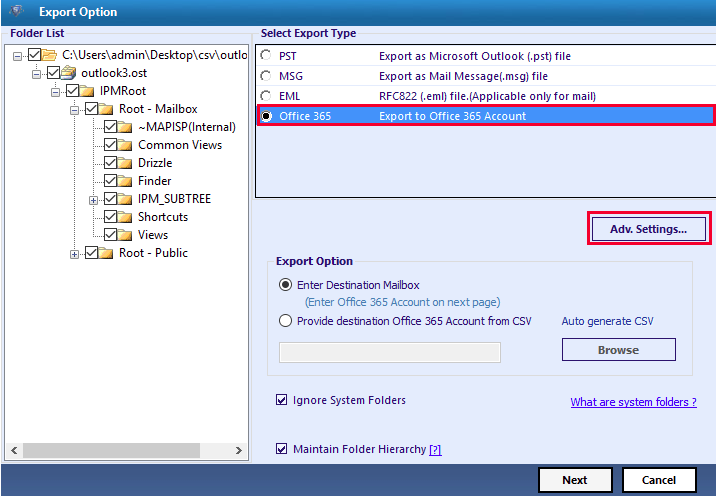Screen dimensions: 716x501
Task: Click the Auto generate CSV link
Action: (x=607, y=321)
